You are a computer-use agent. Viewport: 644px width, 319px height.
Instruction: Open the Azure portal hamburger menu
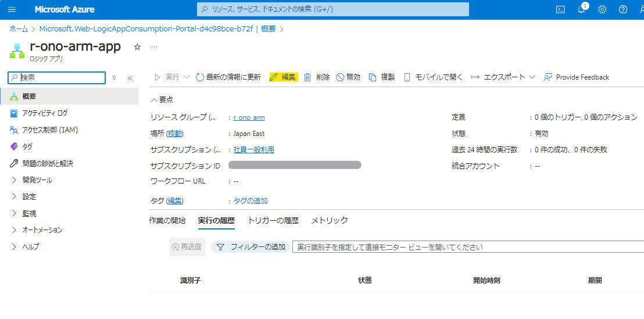coord(12,9)
